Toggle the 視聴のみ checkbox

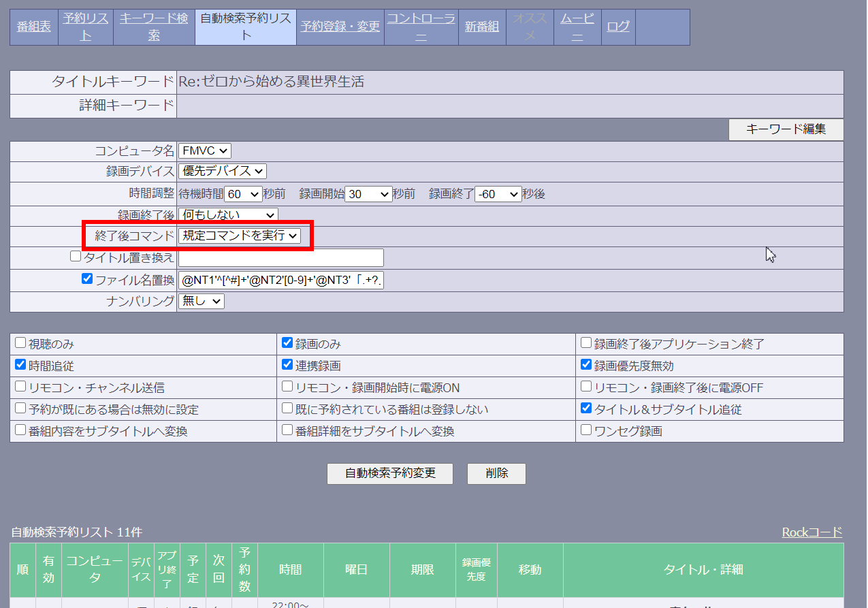[21, 343]
